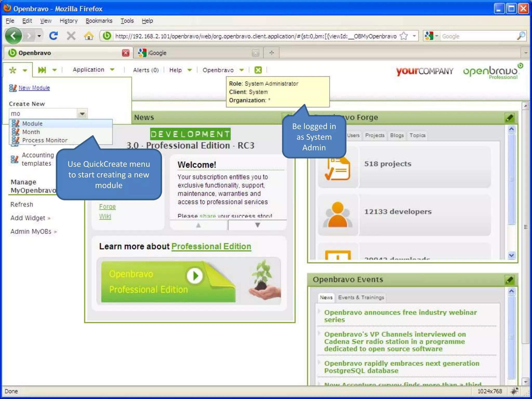Expand the Create New combo box arrow
This screenshot has width=532, height=399.
tap(82, 114)
